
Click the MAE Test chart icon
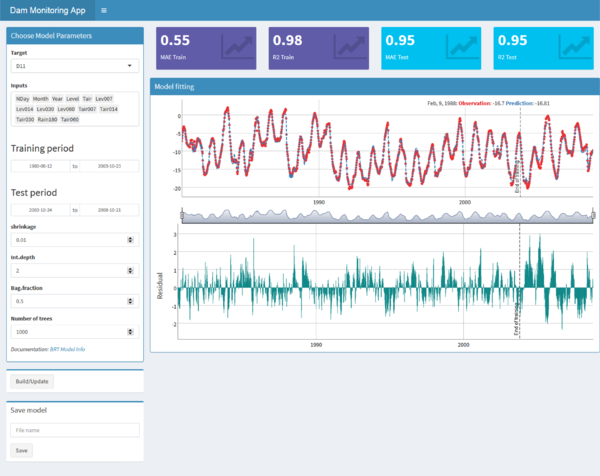pos(462,46)
